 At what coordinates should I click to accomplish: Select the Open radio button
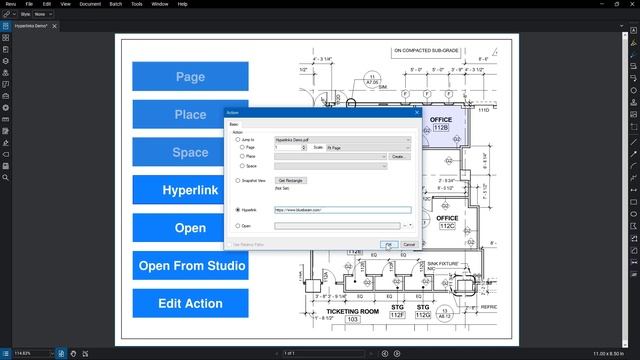coord(238,226)
